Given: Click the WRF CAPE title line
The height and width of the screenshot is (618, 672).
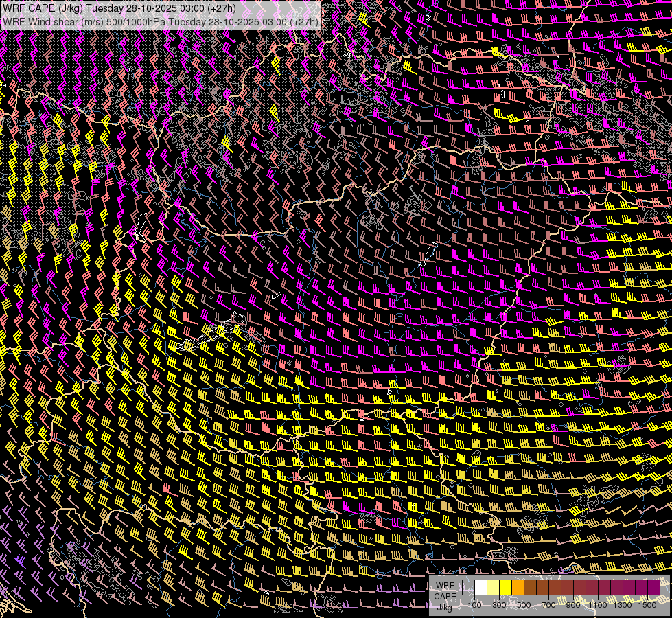Looking at the screenshot, I should [119, 8].
